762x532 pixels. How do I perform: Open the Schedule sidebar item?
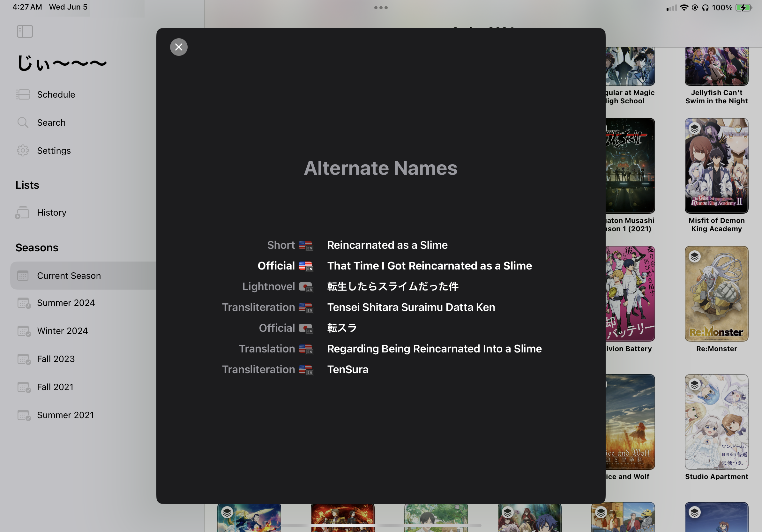coord(56,94)
